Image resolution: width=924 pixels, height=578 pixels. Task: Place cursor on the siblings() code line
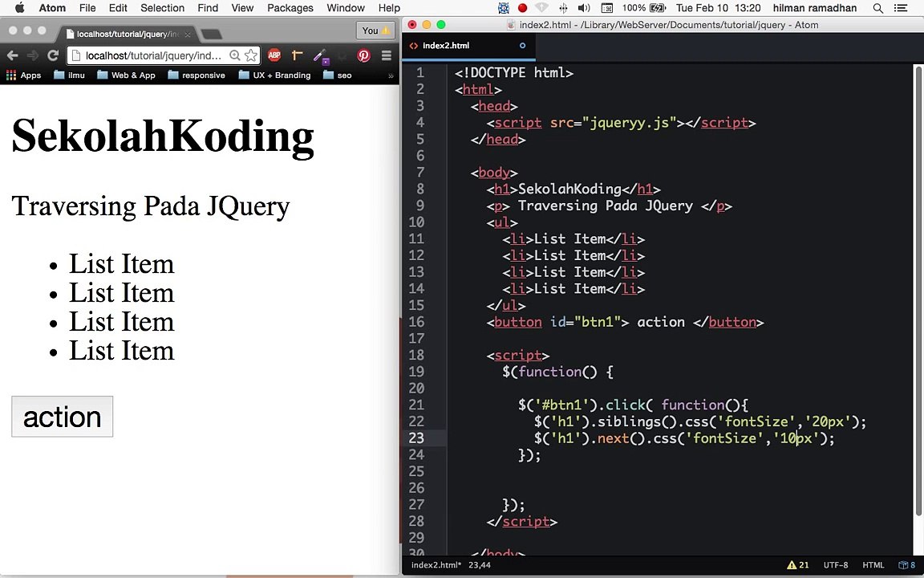700,421
